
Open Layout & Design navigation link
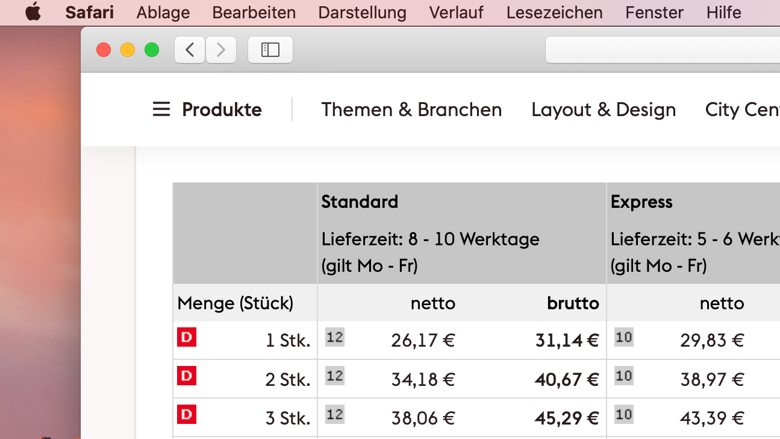(x=603, y=109)
